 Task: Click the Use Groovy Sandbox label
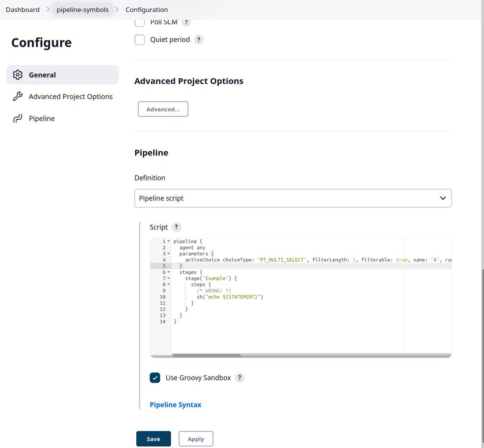point(198,378)
